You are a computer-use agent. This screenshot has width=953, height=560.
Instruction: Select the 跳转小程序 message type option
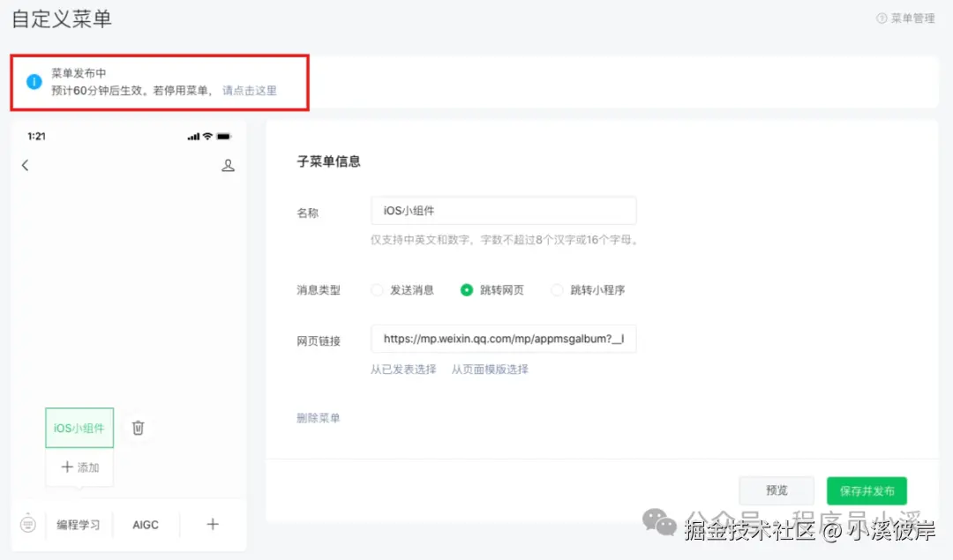(x=557, y=288)
